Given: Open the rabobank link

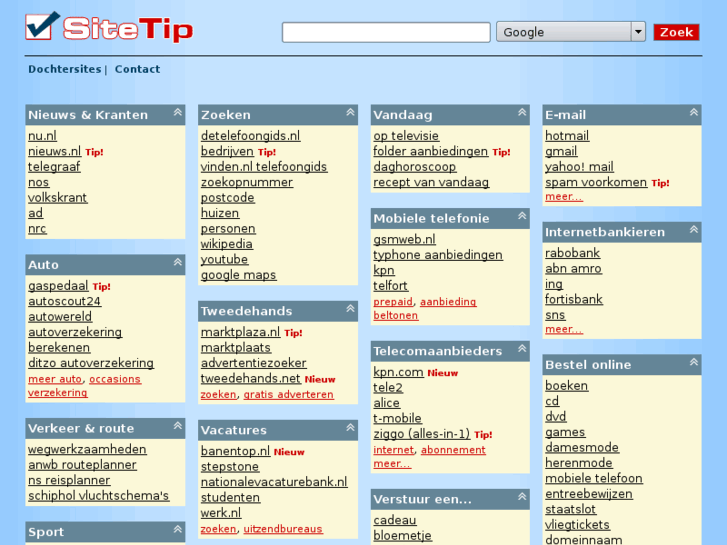Looking at the screenshot, I should (572, 253).
